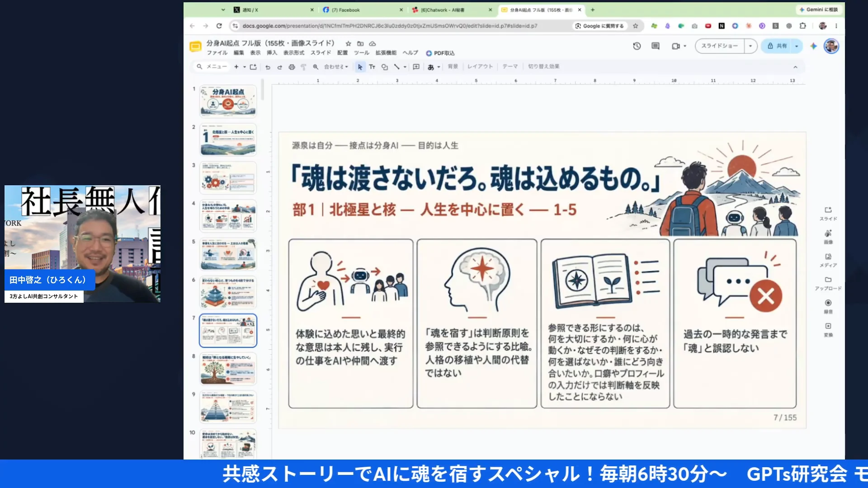
Task: Click the undo arrow in toolbar
Action: click(x=268, y=67)
